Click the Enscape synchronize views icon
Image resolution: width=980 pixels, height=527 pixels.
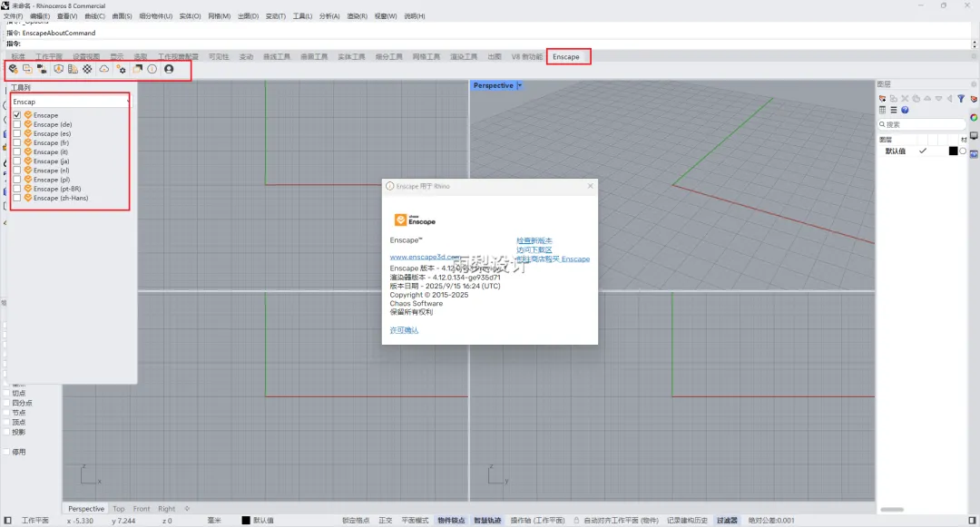pos(42,69)
